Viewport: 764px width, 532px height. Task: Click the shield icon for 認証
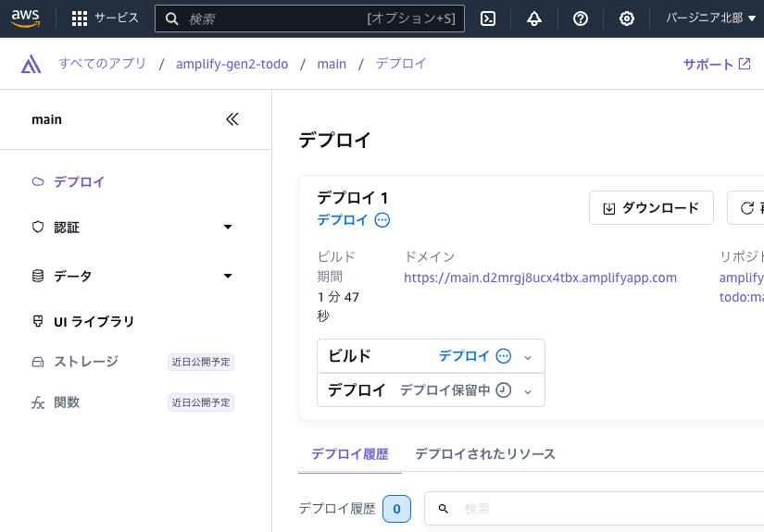(38, 227)
